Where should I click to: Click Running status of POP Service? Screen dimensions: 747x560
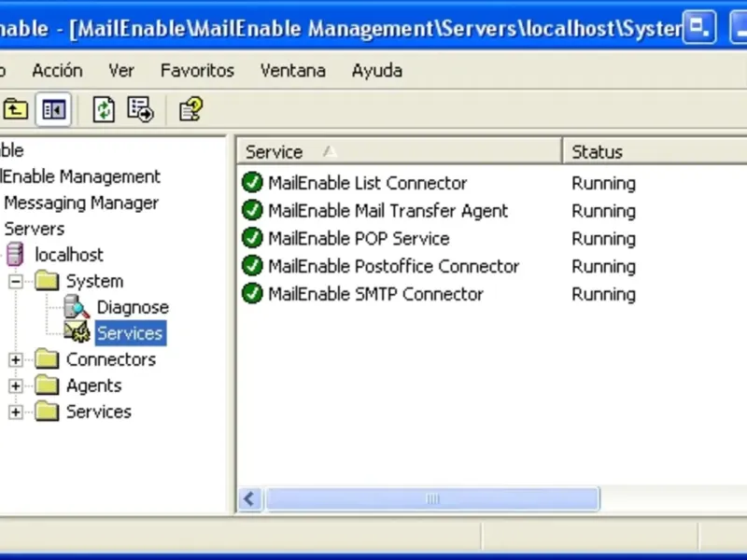603,239
